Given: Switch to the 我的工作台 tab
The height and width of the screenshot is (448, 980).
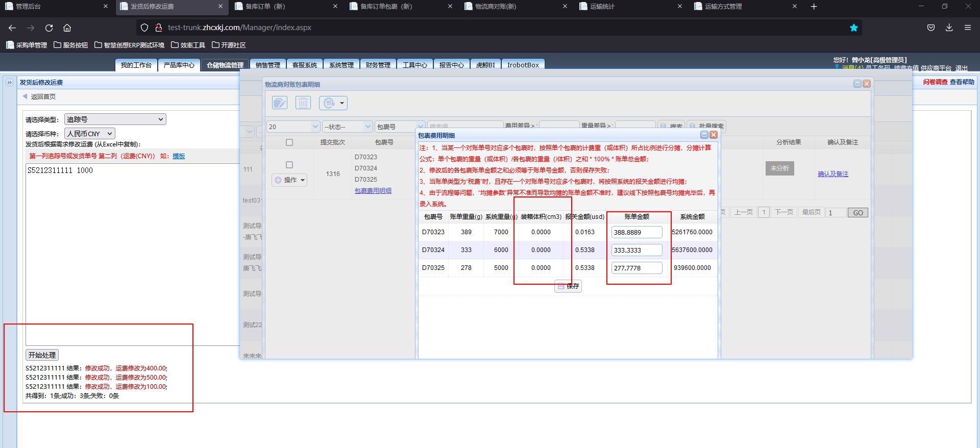Looking at the screenshot, I should pyautogui.click(x=136, y=65).
